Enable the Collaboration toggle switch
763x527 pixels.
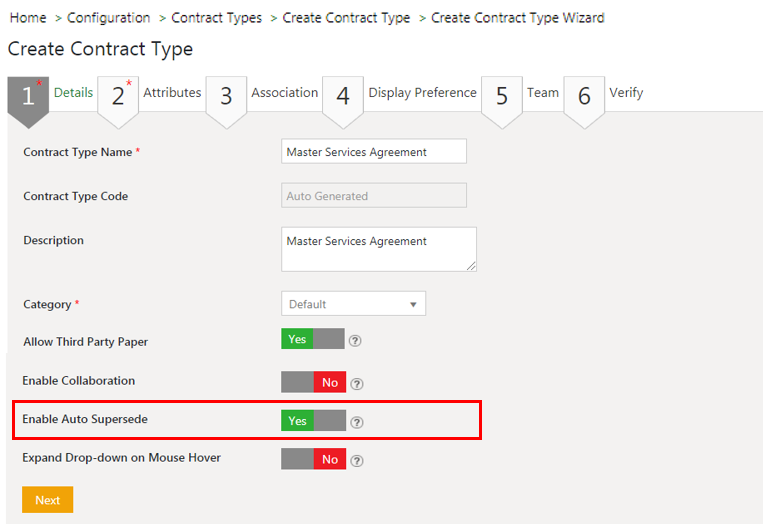click(x=312, y=382)
